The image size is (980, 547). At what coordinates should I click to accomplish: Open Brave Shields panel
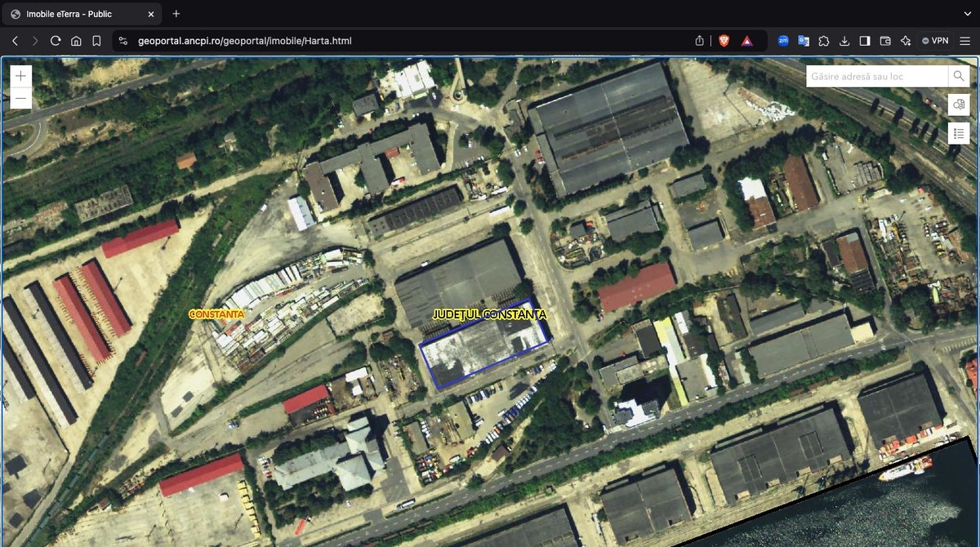pyautogui.click(x=724, y=40)
